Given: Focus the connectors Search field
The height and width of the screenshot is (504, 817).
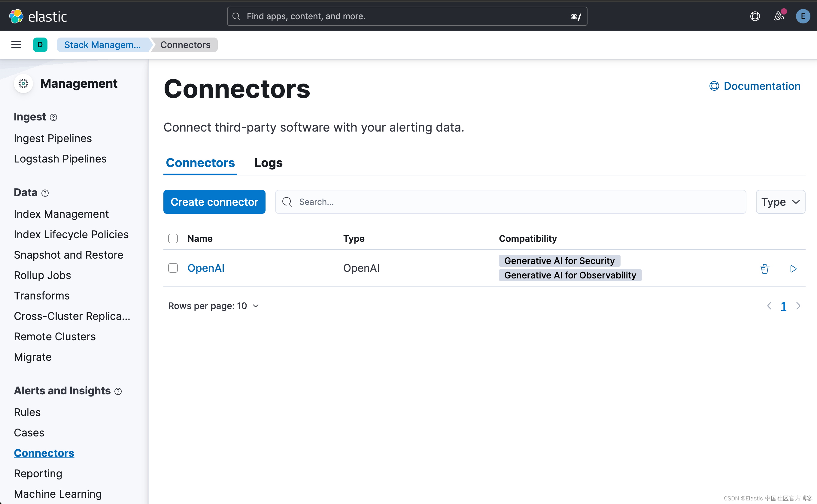Looking at the screenshot, I should coord(510,202).
